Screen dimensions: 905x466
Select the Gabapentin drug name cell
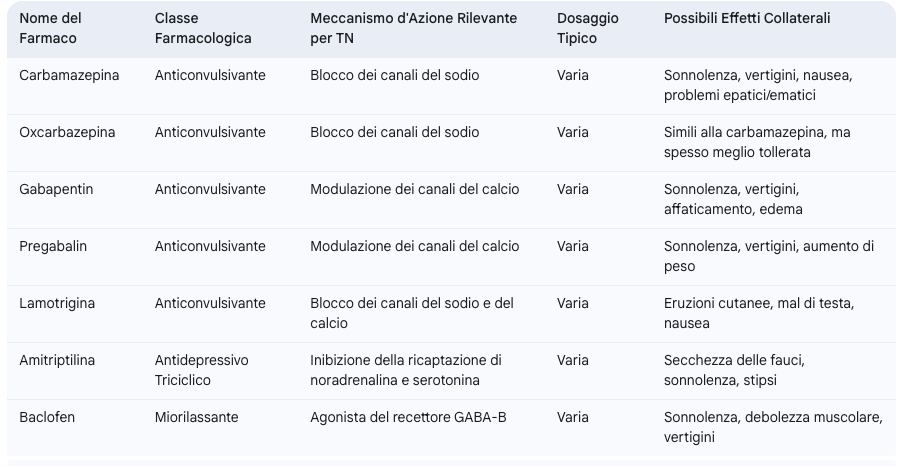[56, 189]
